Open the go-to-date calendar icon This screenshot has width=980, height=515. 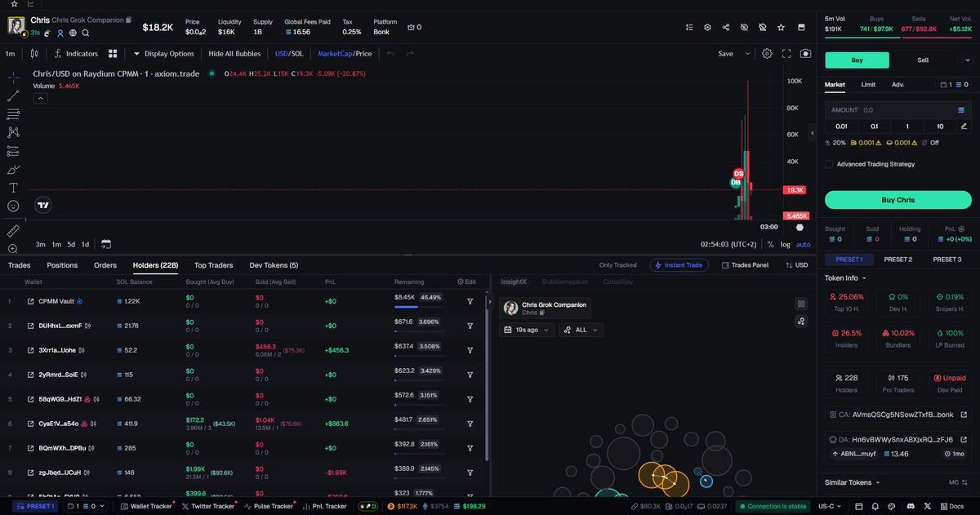(x=106, y=244)
